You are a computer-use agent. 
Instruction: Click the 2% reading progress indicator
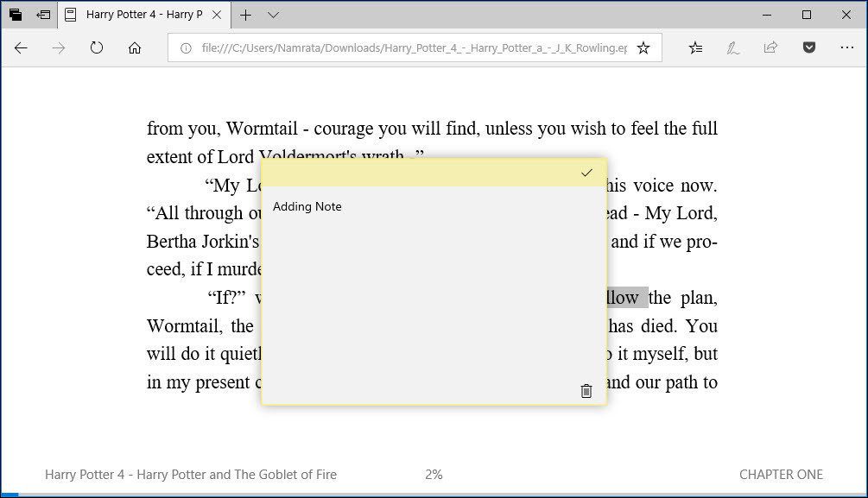tap(434, 474)
